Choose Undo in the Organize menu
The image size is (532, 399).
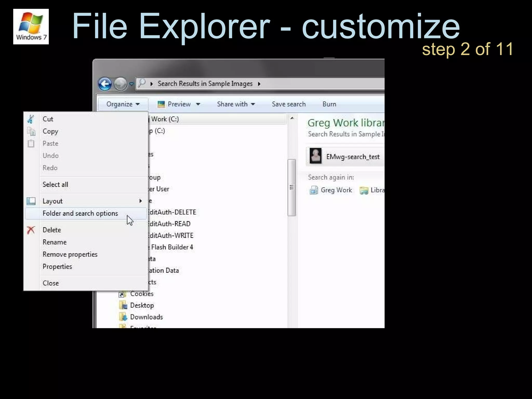(x=86, y=156)
